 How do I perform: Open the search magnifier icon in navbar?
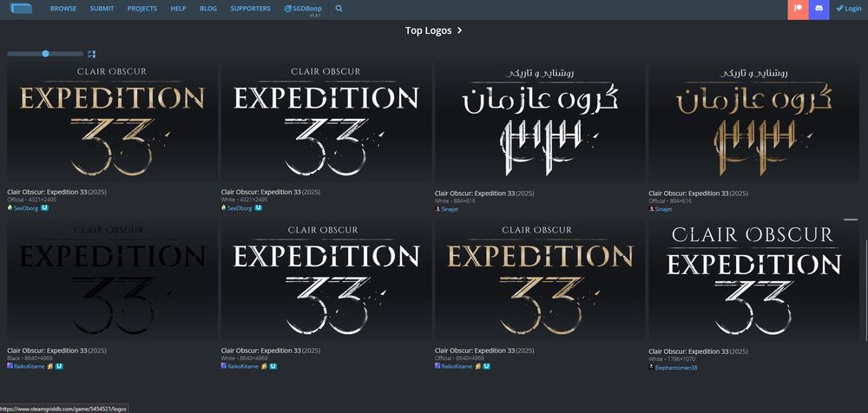coord(339,9)
